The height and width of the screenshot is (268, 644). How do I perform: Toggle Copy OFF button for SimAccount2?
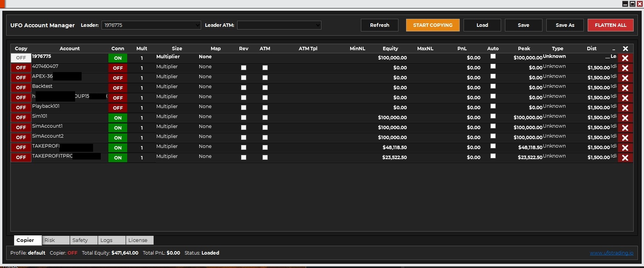(x=21, y=138)
